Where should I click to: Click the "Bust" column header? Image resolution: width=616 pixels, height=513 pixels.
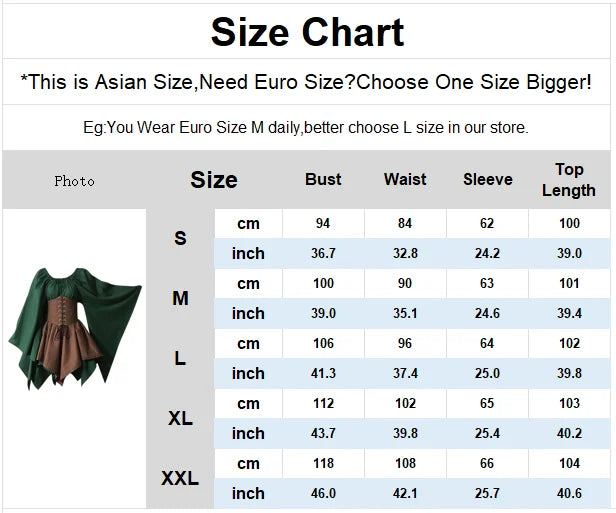[323, 180]
